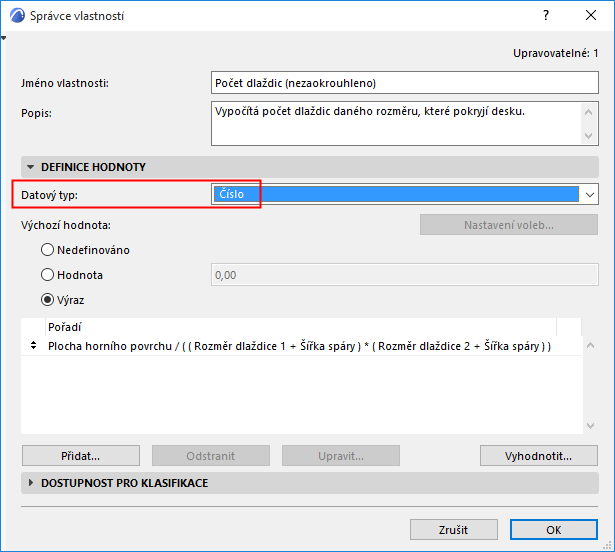Close the Správce vlastností dialog
Viewport: 615px width, 552px height.
(x=591, y=15)
